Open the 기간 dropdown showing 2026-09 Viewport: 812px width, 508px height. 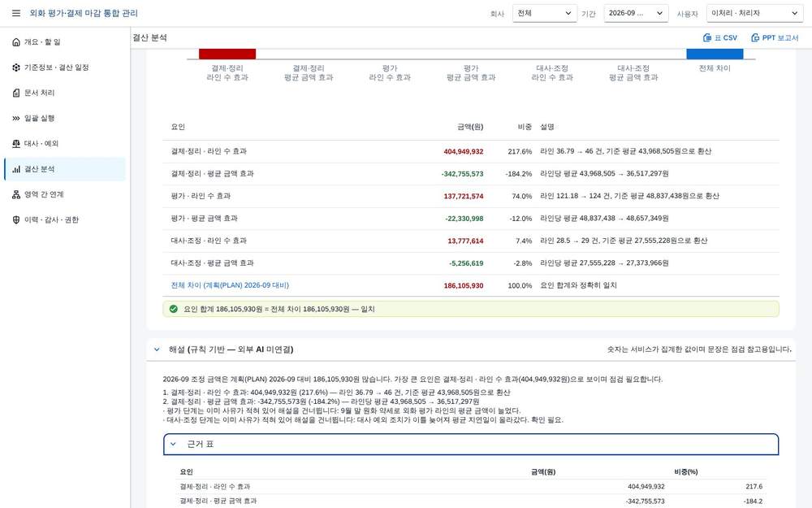636,13
